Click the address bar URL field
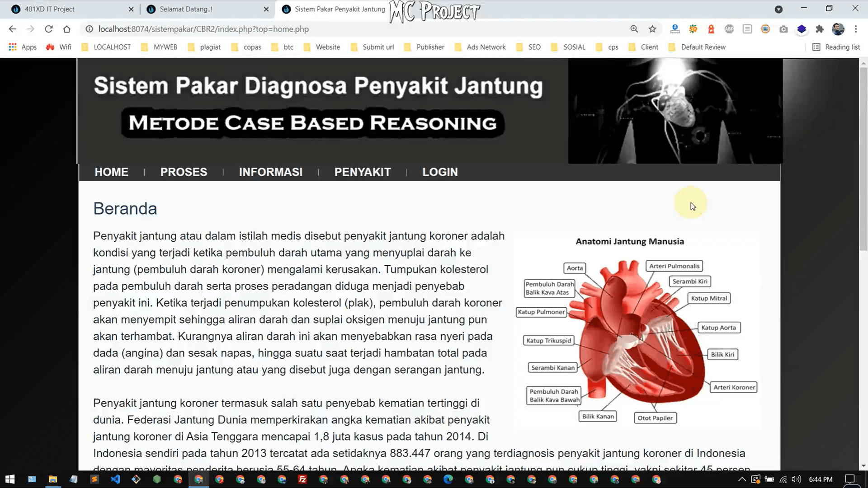This screenshot has width=868, height=488. pos(353,29)
